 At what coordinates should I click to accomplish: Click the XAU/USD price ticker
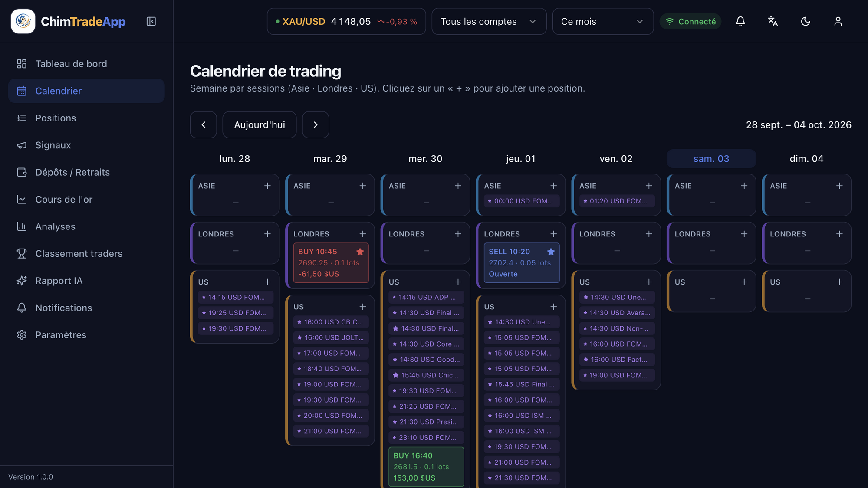click(x=346, y=21)
